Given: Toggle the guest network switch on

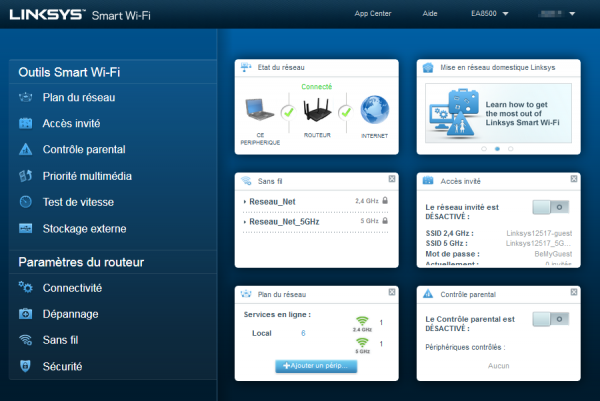Looking at the screenshot, I should [x=551, y=207].
